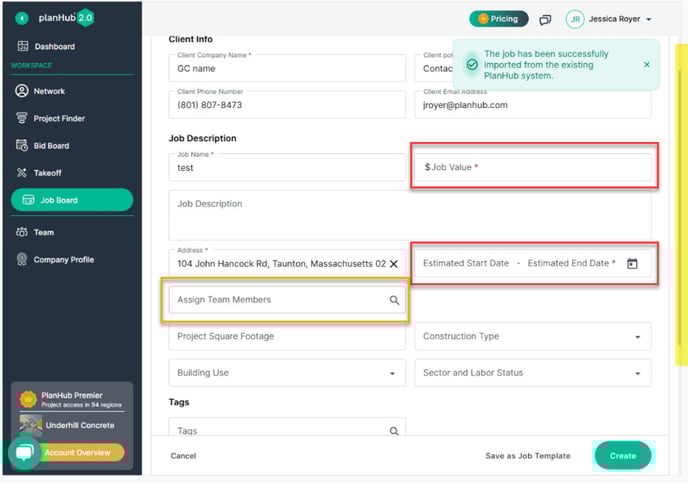
Task: Click search icon in Tags field
Action: pos(394,431)
